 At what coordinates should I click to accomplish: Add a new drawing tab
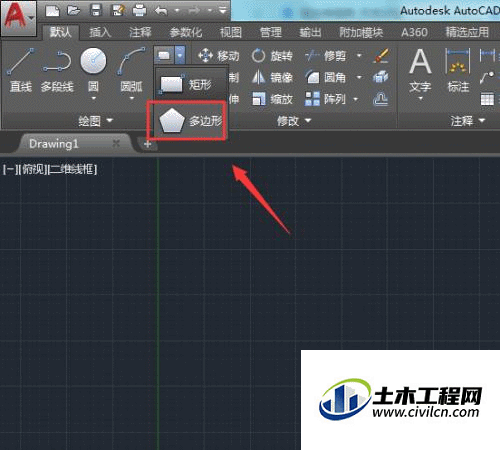point(147,144)
